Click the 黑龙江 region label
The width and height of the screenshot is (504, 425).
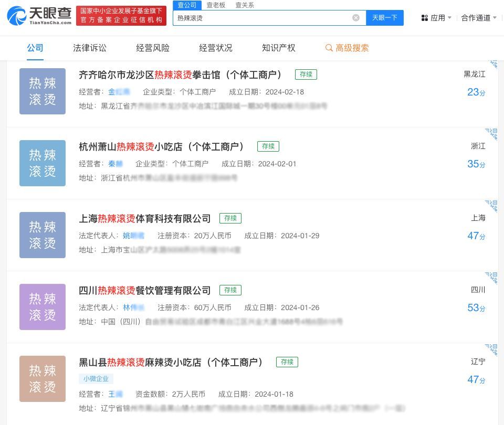click(475, 74)
